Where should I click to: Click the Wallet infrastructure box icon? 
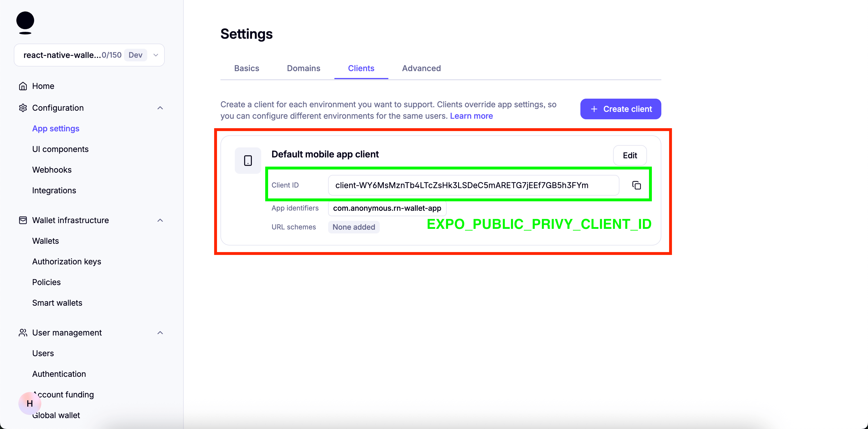pyautogui.click(x=23, y=220)
